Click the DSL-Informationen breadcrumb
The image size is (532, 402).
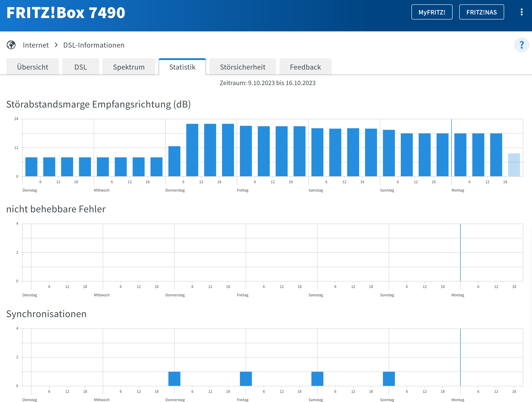(93, 45)
